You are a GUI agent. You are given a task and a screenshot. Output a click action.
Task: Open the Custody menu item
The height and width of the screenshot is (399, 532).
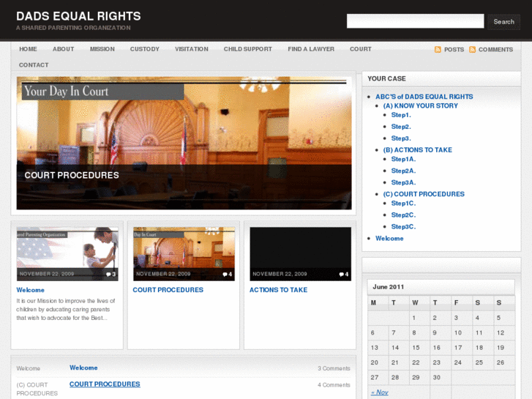click(x=145, y=49)
